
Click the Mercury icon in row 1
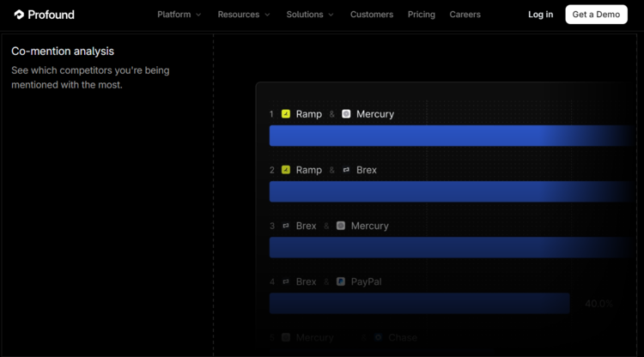[x=346, y=113]
